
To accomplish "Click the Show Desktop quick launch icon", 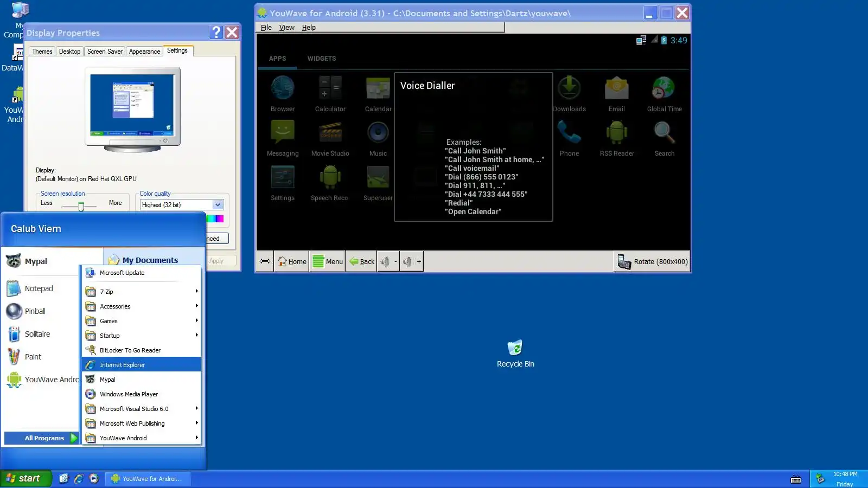I will point(63,478).
